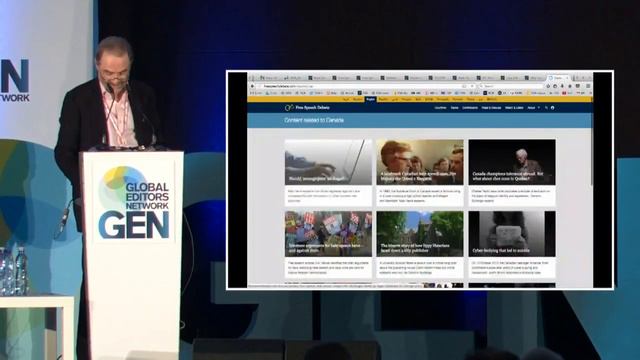
Task: Go back with the browser back arrow
Action: pos(252,86)
